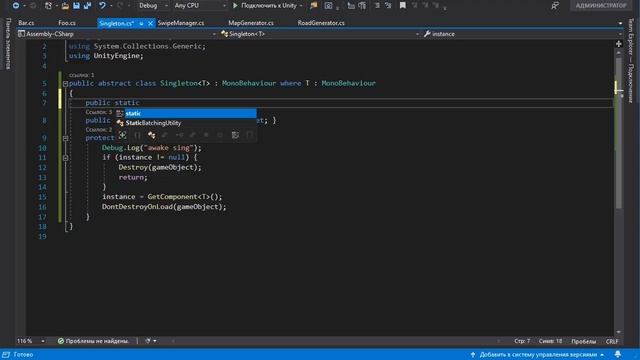This screenshot has width=640, height=360.
Task: Undo the last edit via toolbar arrow
Action: tap(102, 6)
